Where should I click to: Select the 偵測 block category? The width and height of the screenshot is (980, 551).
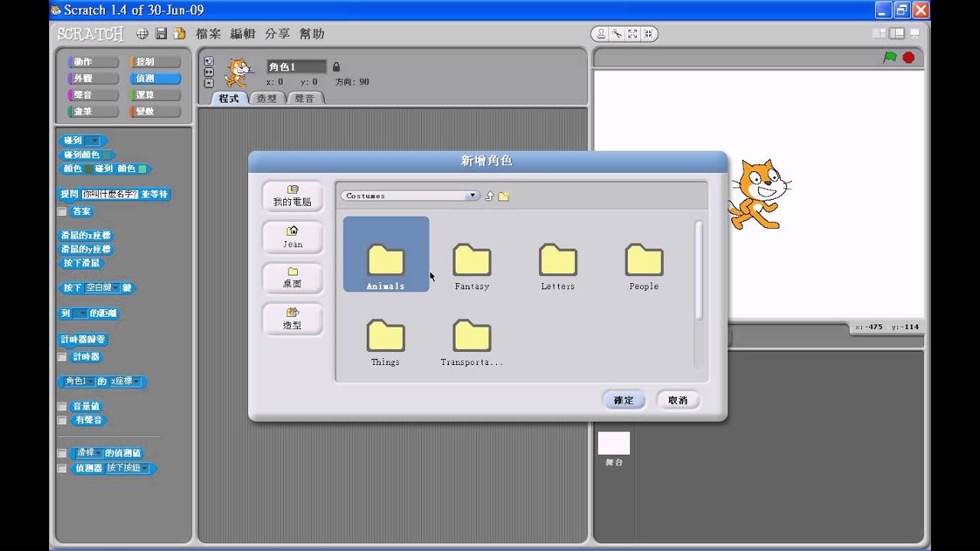(x=155, y=79)
